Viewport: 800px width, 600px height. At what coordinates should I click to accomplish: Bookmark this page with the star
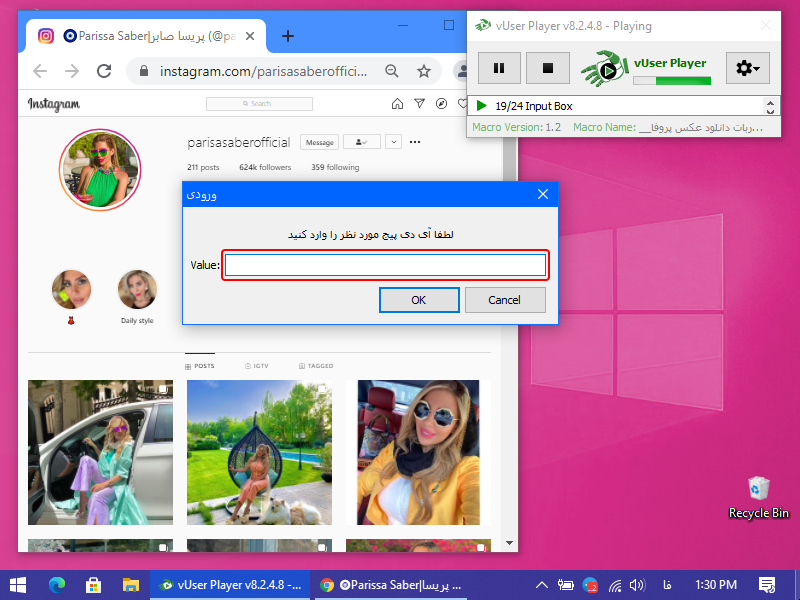pos(423,71)
